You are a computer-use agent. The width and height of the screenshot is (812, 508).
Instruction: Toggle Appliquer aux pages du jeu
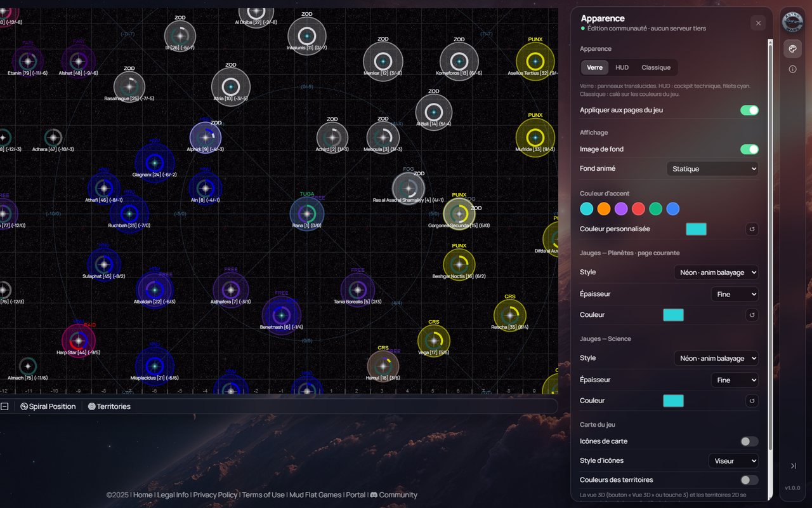click(x=749, y=110)
